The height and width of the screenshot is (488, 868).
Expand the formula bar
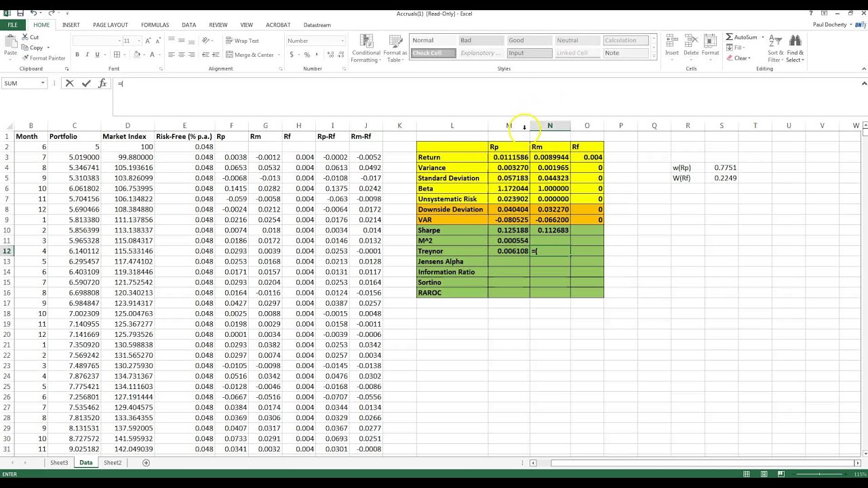pos(864,83)
